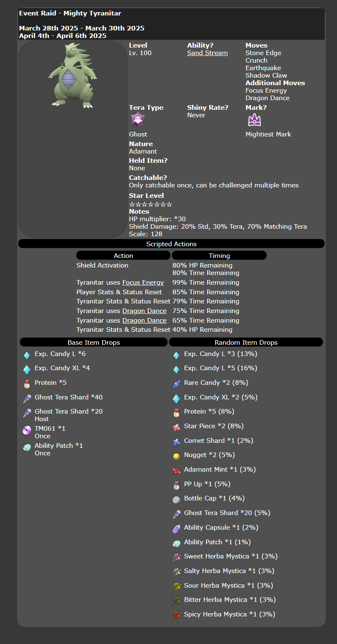Viewport: 337px width, 644px height.
Task: Click the Sweet Herba Mystica icon
Action: click(176, 558)
